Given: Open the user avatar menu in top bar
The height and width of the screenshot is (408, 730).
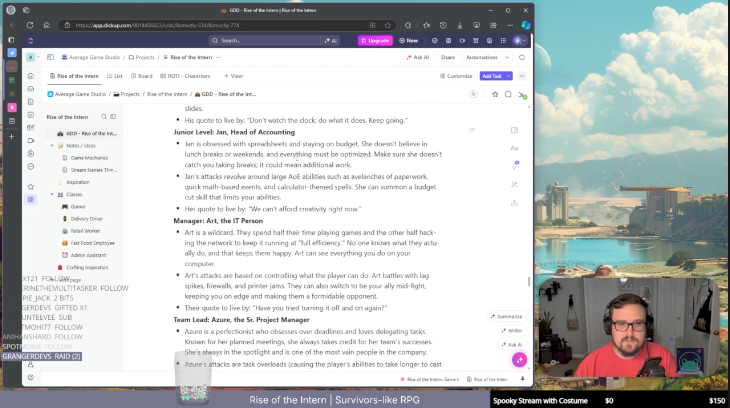Looking at the screenshot, I should point(519,41).
